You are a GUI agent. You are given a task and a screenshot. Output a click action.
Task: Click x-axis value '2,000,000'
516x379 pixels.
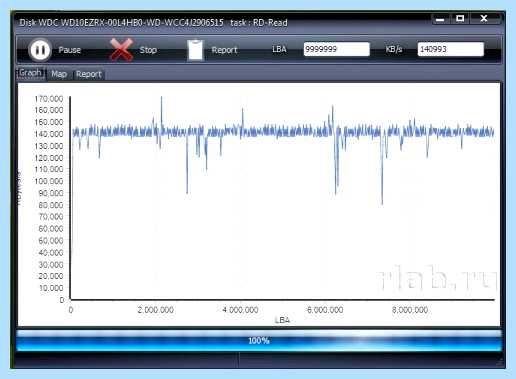(x=156, y=310)
